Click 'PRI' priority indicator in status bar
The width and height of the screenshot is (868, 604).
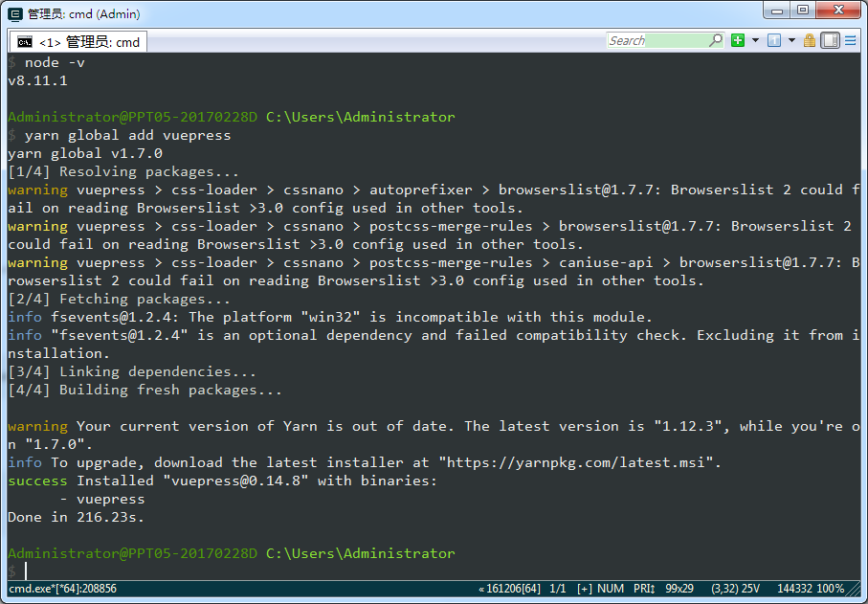tap(644, 589)
